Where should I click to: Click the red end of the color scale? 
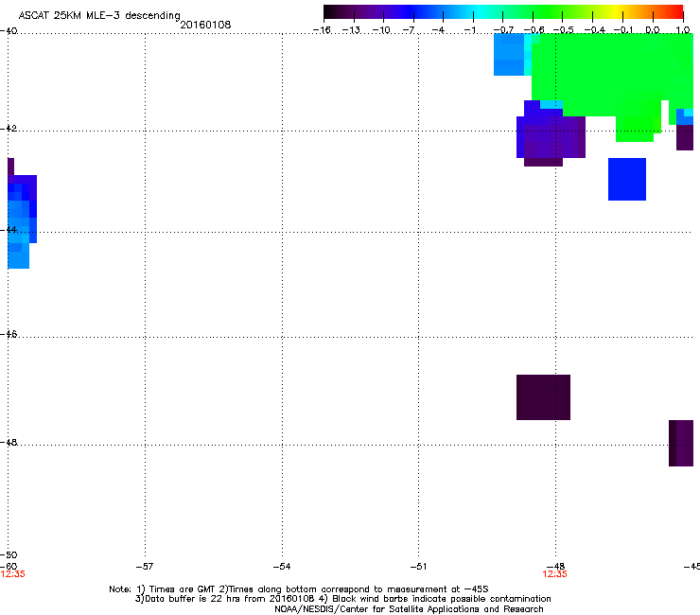pyautogui.click(x=676, y=12)
